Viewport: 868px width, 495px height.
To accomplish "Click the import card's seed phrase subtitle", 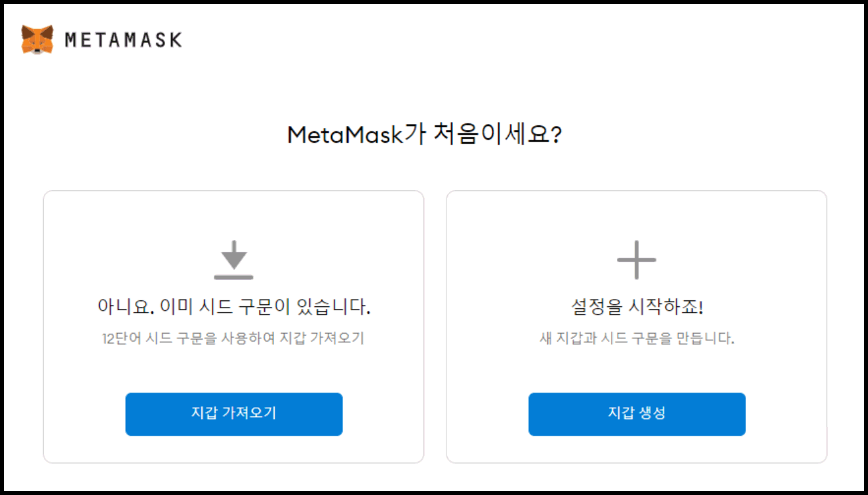I will (234, 335).
